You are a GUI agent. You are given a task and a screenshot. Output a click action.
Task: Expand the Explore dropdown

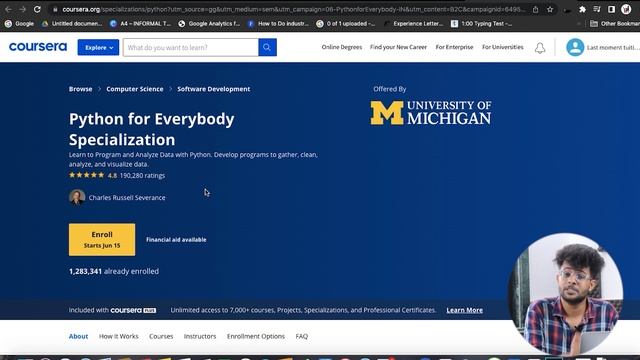click(x=98, y=47)
